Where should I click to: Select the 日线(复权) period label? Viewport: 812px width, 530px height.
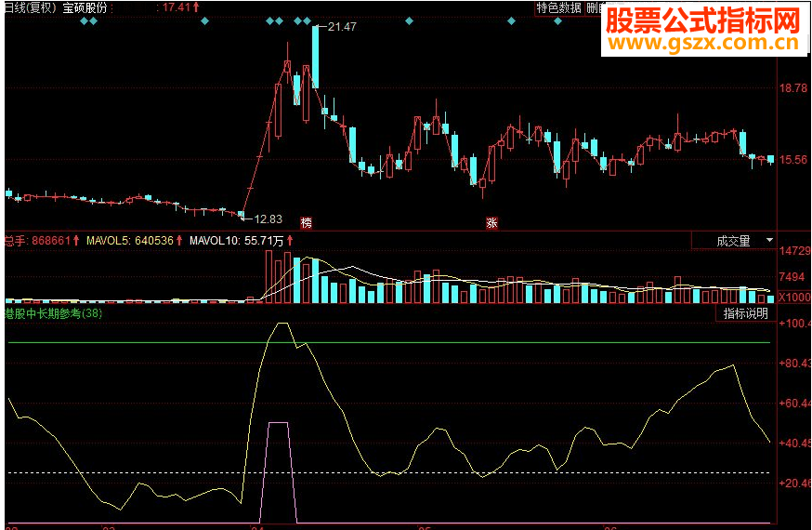tap(30, 7)
